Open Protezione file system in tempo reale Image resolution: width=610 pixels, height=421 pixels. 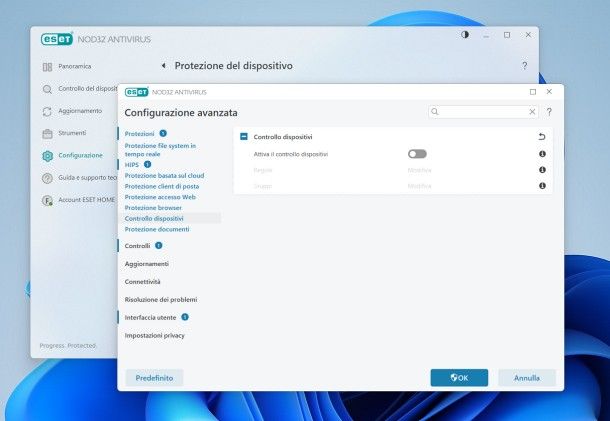tap(160, 150)
